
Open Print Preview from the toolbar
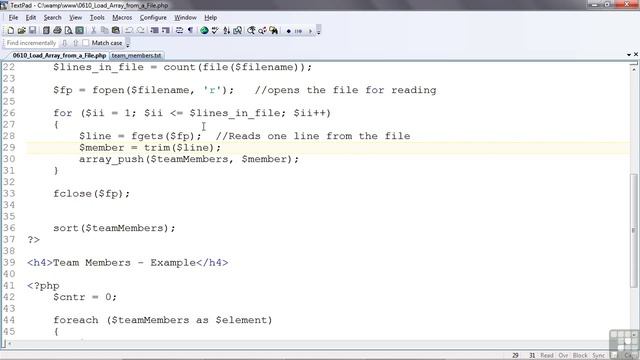(x=68, y=31)
